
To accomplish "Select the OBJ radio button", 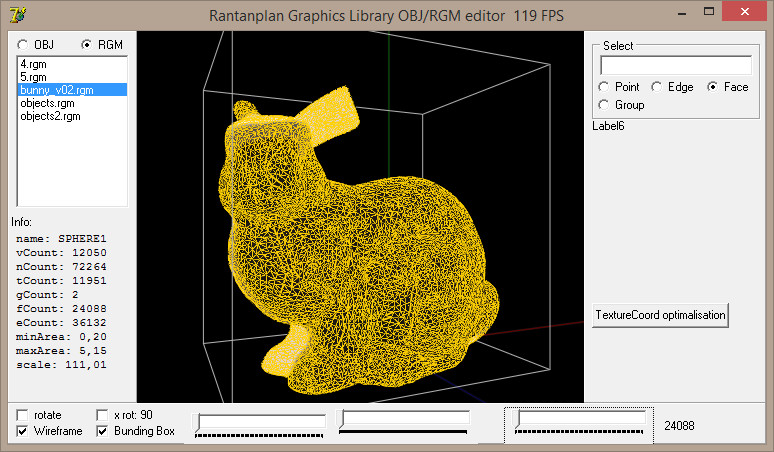I will coord(23,45).
